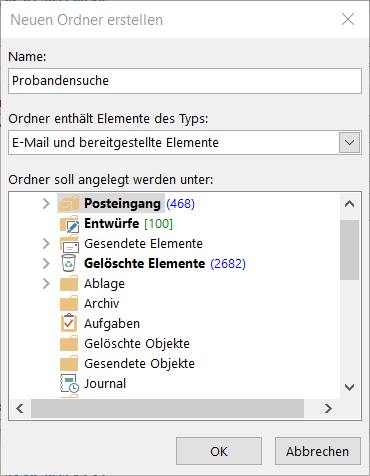This screenshot has height=476, width=370.
Task: Select the Gesendete Elemente label
Action: tap(143, 244)
